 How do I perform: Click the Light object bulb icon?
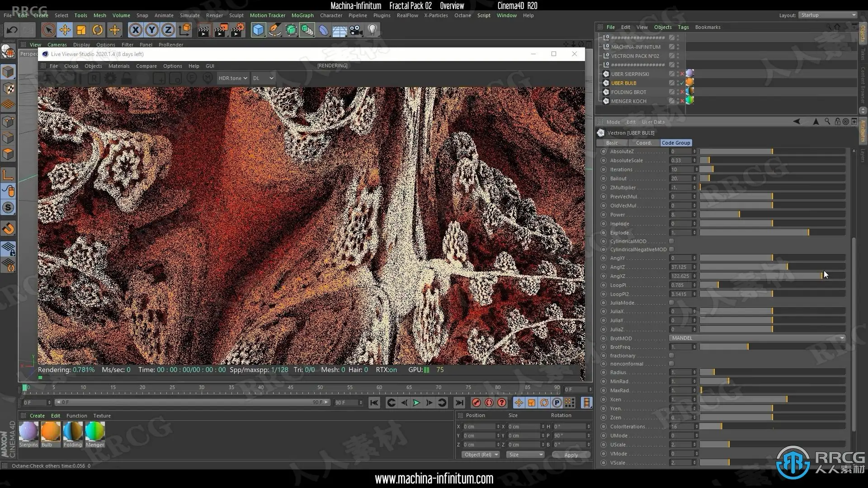coord(372,30)
